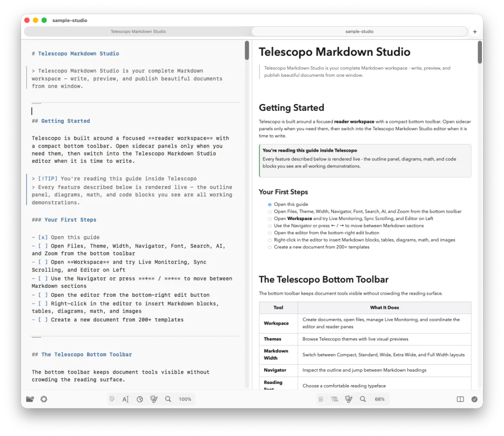Click the 'Tool' table header cell

tap(278, 308)
